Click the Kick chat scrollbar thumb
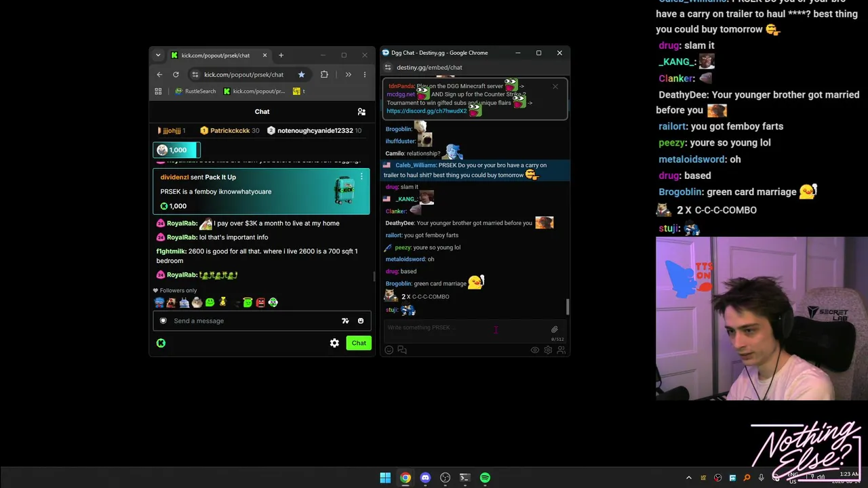 [374, 277]
